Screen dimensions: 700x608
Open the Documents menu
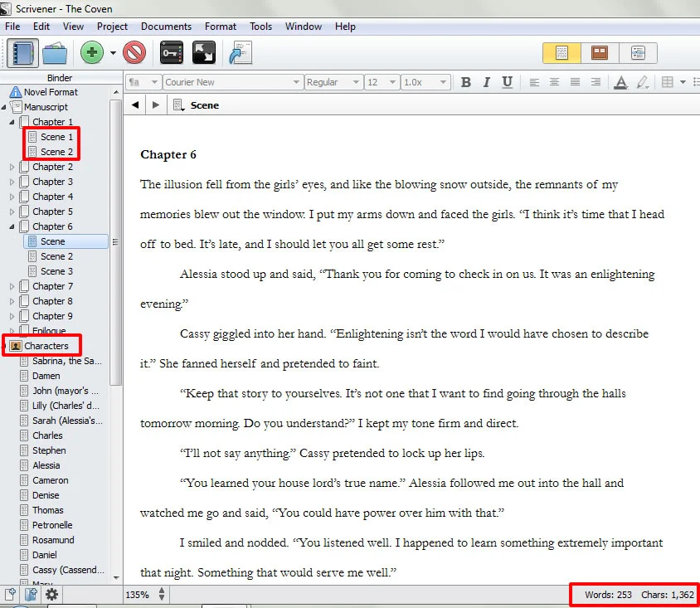(166, 27)
